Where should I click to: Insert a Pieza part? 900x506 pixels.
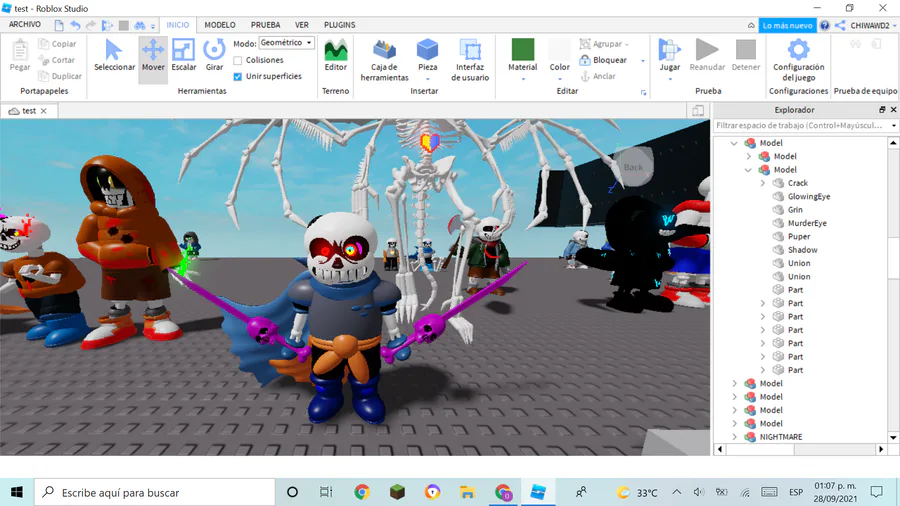click(427, 55)
